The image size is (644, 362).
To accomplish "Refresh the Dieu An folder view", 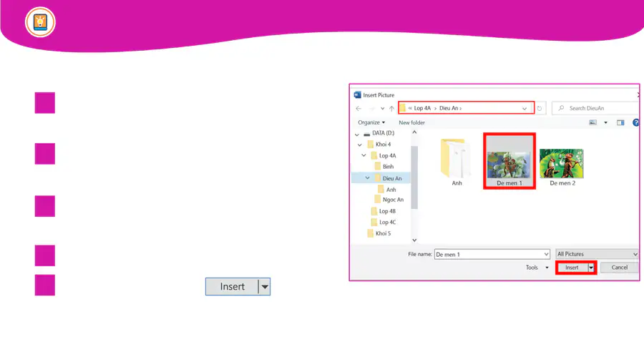I will click(x=540, y=109).
